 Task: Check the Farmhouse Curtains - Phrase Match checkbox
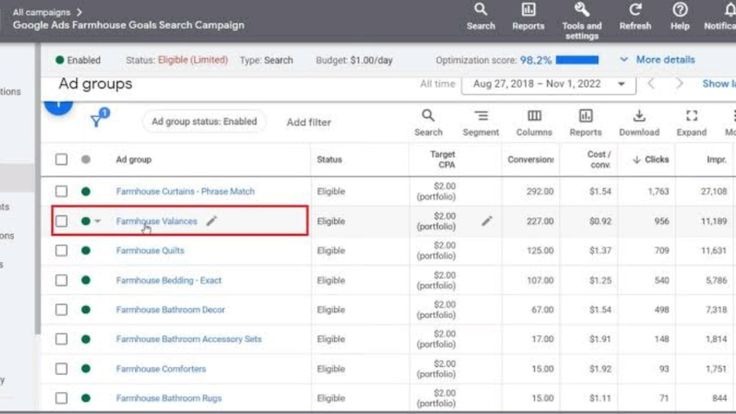click(62, 191)
